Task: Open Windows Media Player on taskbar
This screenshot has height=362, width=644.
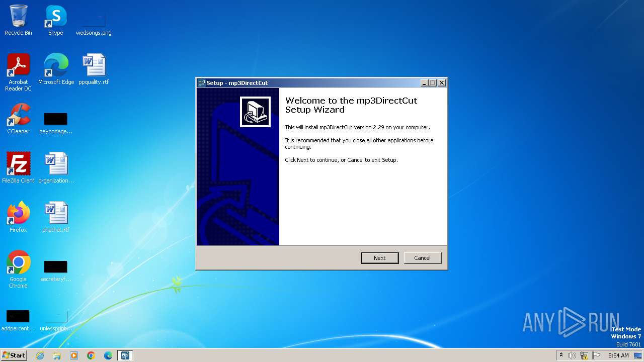Action: click(x=74, y=355)
